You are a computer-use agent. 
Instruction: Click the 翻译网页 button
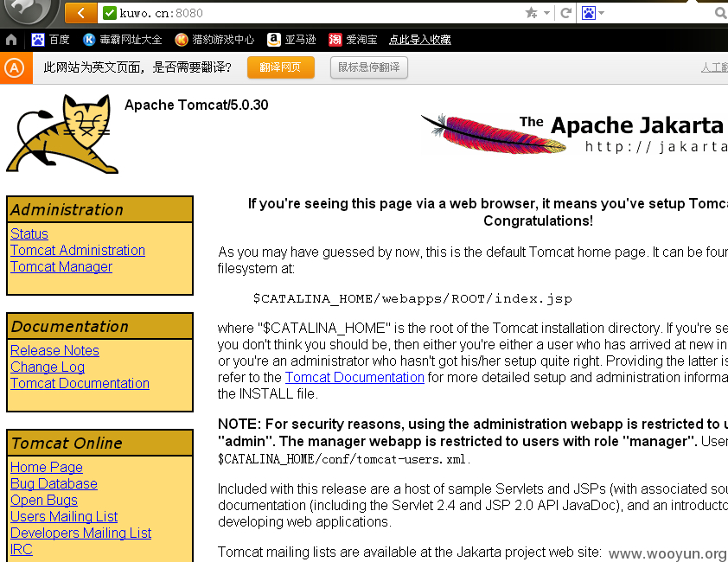(280, 67)
